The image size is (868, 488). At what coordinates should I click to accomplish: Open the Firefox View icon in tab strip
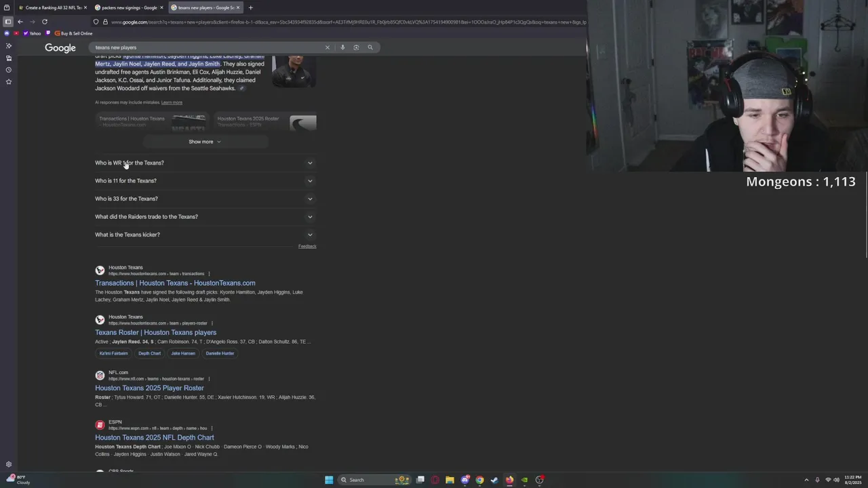click(x=7, y=7)
